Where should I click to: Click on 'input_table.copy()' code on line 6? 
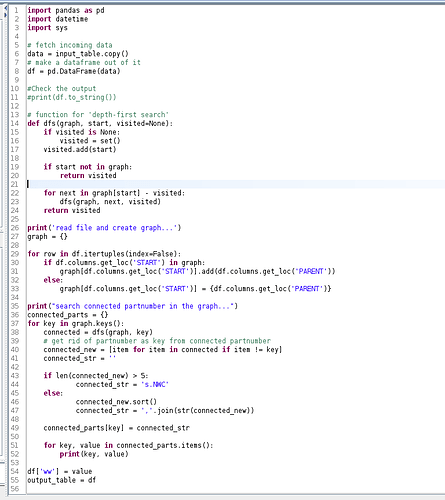click(x=92, y=54)
